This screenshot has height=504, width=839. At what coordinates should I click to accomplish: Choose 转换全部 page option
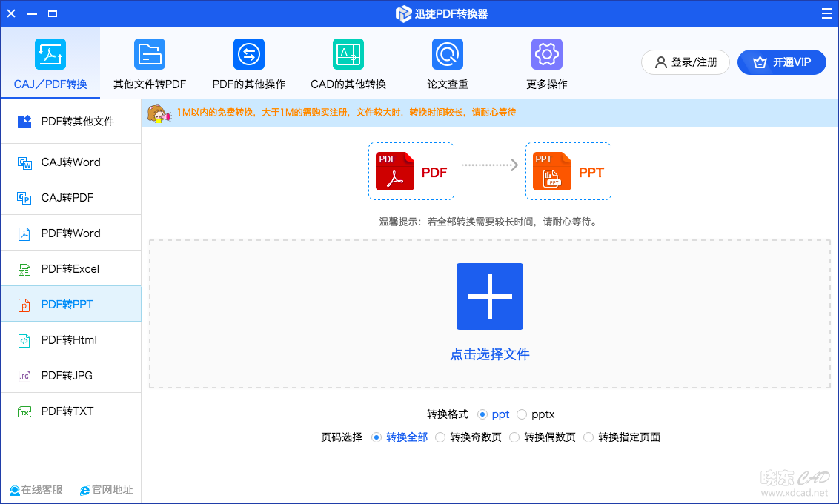[x=377, y=437]
